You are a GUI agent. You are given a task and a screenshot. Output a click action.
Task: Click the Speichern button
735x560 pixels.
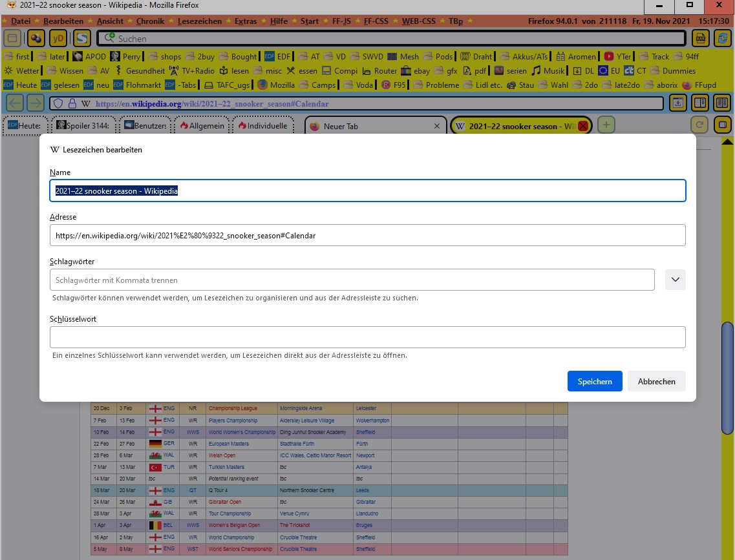(594, 381)
